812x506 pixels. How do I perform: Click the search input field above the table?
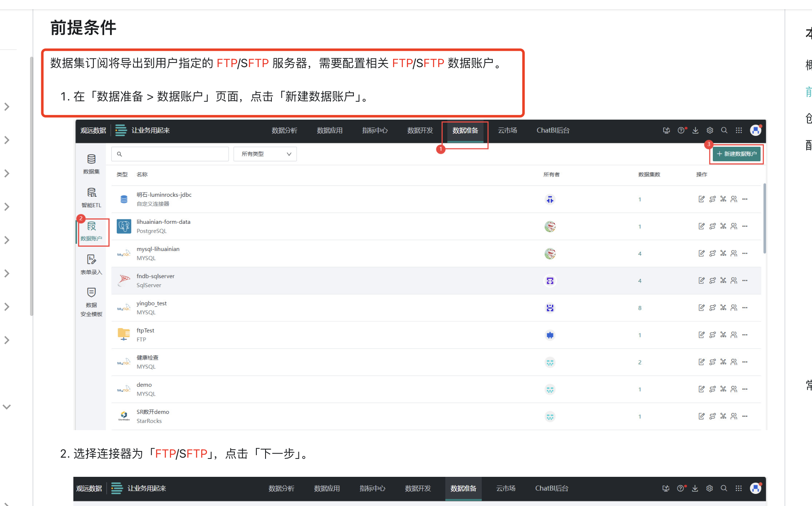[170, 154]
